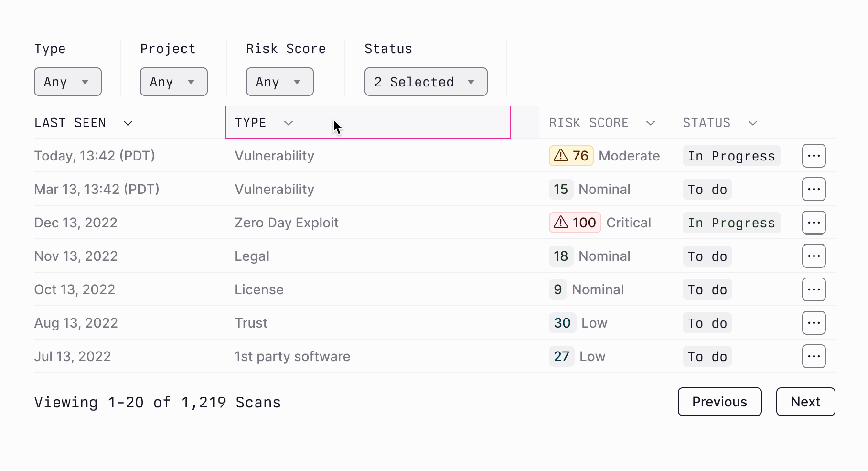This screenshot has width=868, height=471.
Task: Open more options for 1st party software row
Action: [x=813, y=356]
